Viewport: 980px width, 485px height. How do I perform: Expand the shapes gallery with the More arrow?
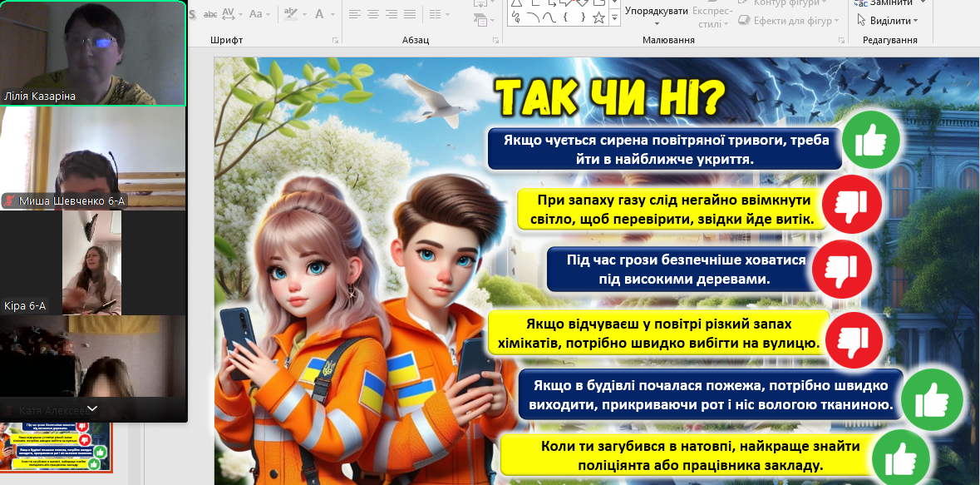[614, 18]
